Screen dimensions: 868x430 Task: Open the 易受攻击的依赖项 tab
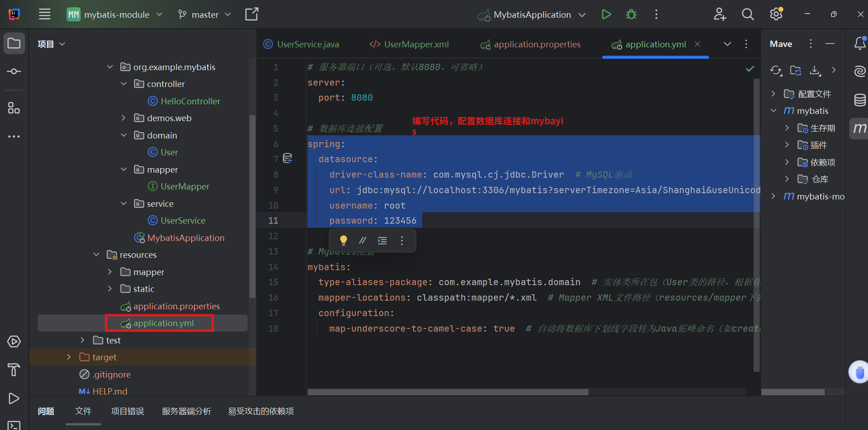[261, 411]
